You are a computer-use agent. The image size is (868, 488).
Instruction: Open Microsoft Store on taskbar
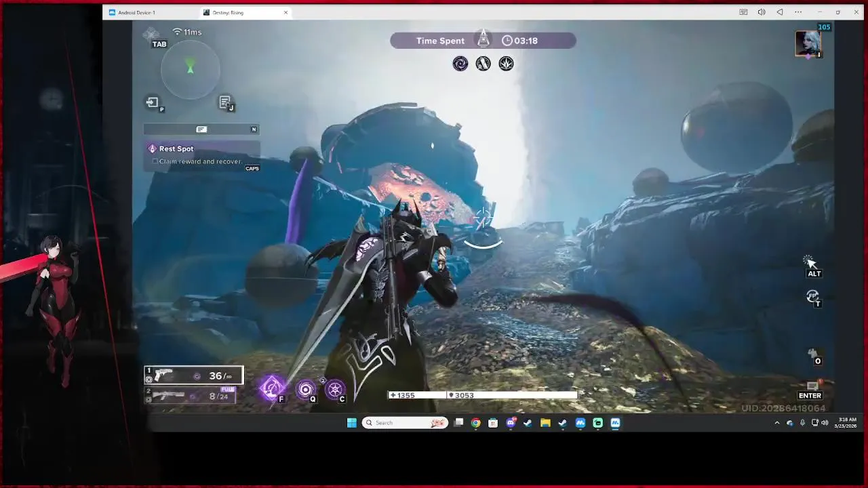tap(493, 423)
